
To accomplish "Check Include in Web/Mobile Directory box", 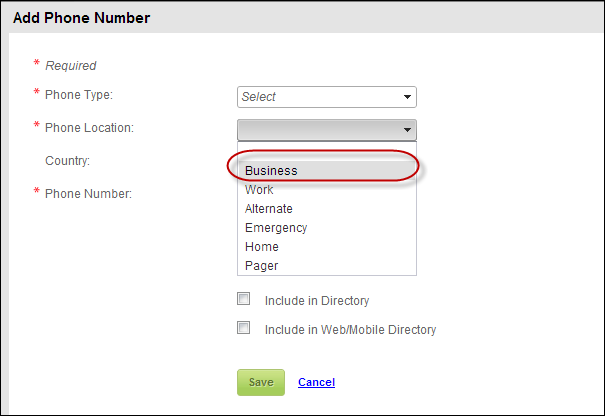I will (x=243, y=328).
